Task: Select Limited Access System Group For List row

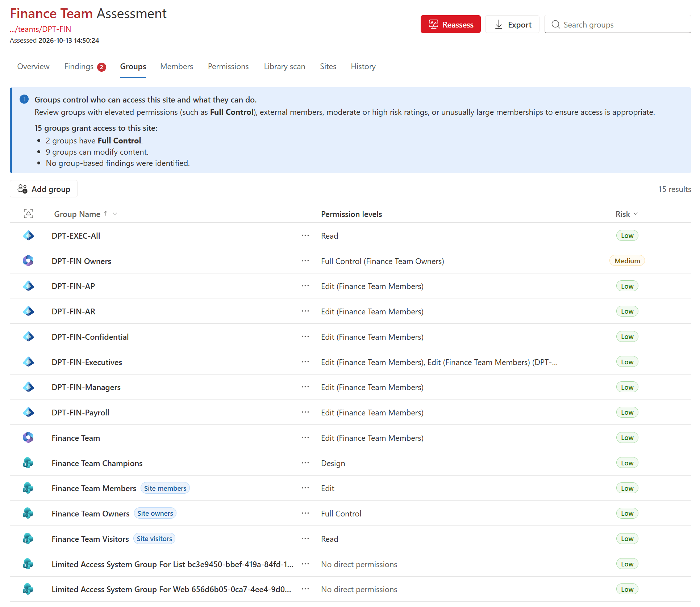Action: pyautogui.click(x=350, y=564)
